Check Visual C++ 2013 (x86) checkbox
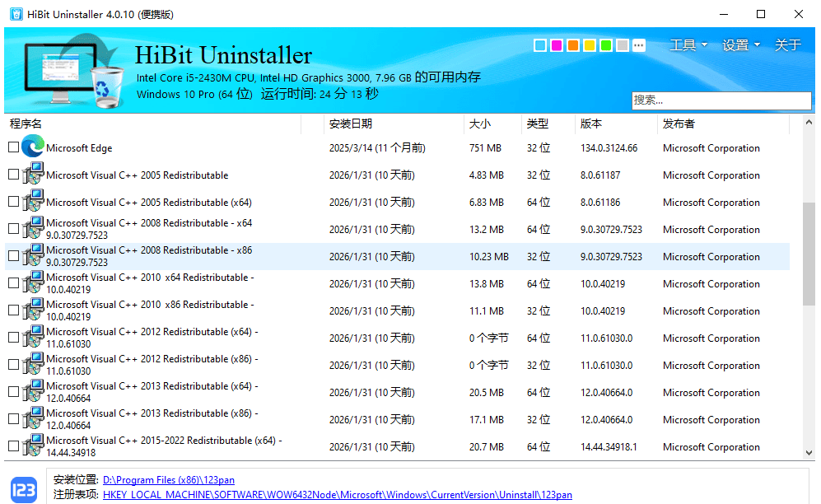821x504 pixels. click(14, 419)
